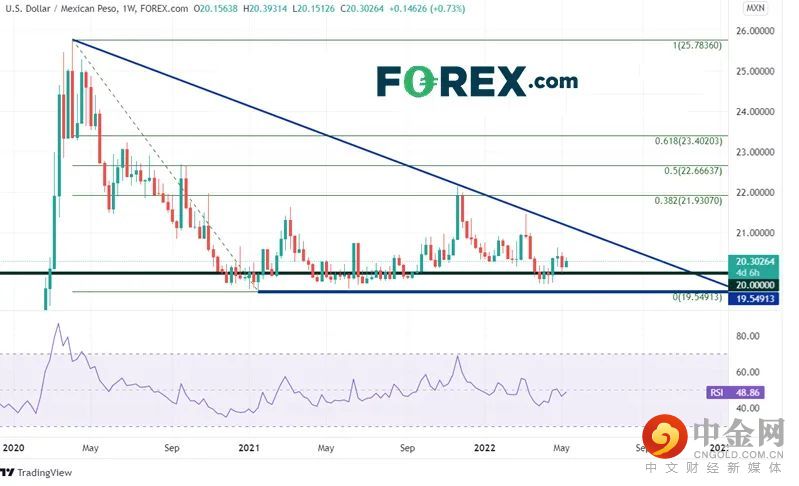This screenshot has width=799, height=486.
Task: Click the 2022 time axis label
Action: coord(485,448)
